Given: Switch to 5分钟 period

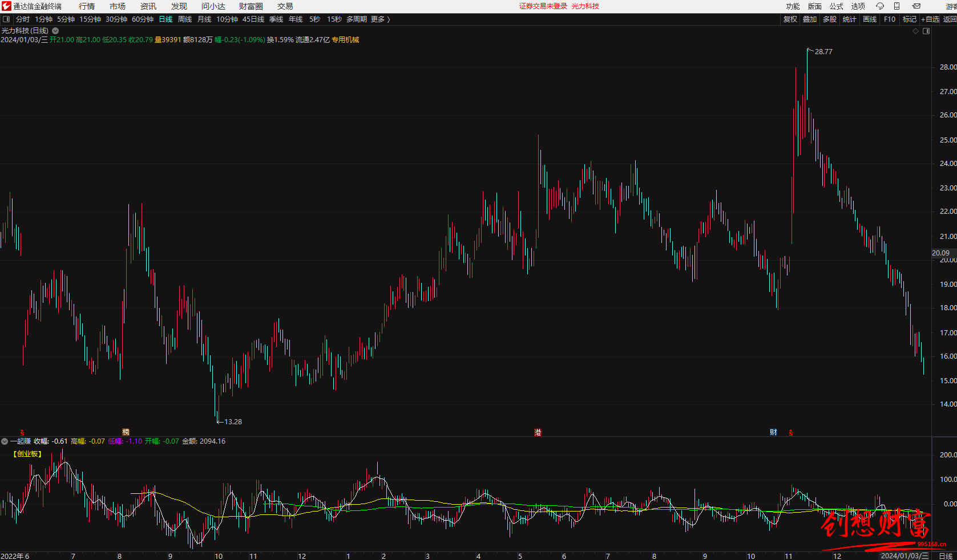Looking at the screenshot, I should (66, 19).
